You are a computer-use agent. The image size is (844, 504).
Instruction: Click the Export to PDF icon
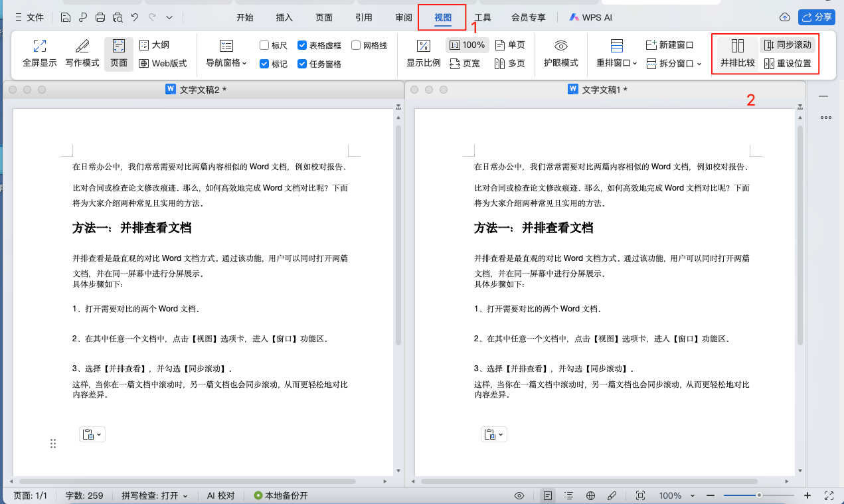[83, 17]
